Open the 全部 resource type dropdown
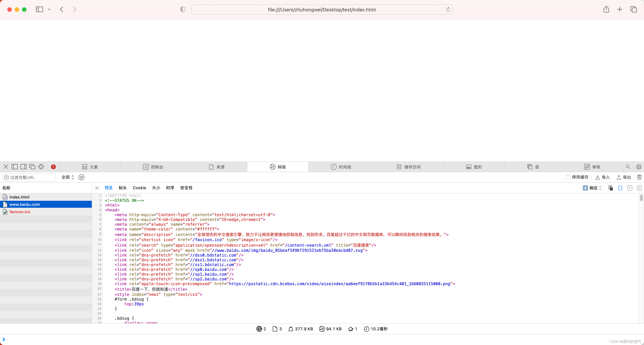The image size is (644, 345). [68, 177]
